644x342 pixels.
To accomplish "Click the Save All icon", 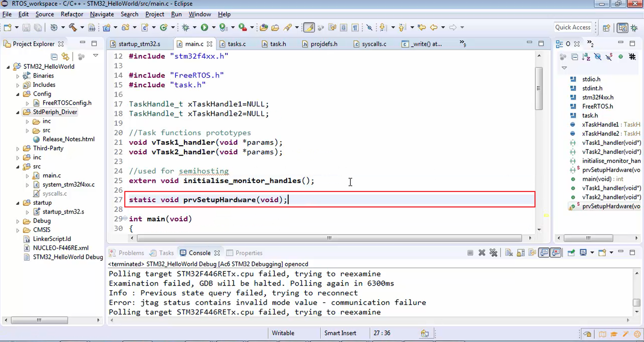I will [38, 27].
